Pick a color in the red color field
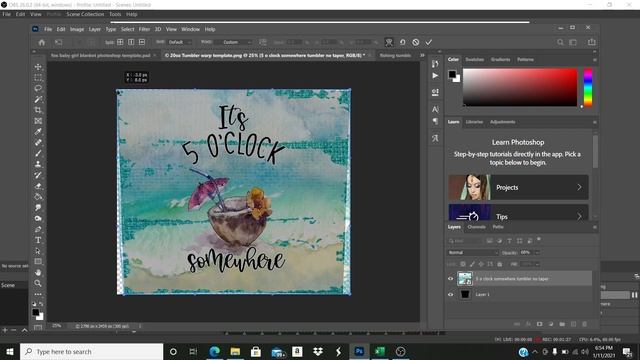Screen dimensions: 640x360 pyautogui.click(x=520, y=87)
